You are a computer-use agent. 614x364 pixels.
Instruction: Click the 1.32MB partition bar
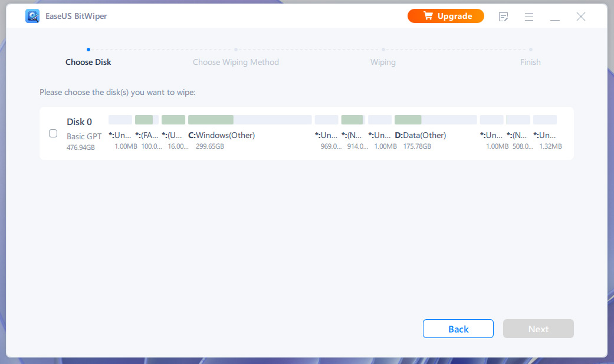(x=544, y=120)
